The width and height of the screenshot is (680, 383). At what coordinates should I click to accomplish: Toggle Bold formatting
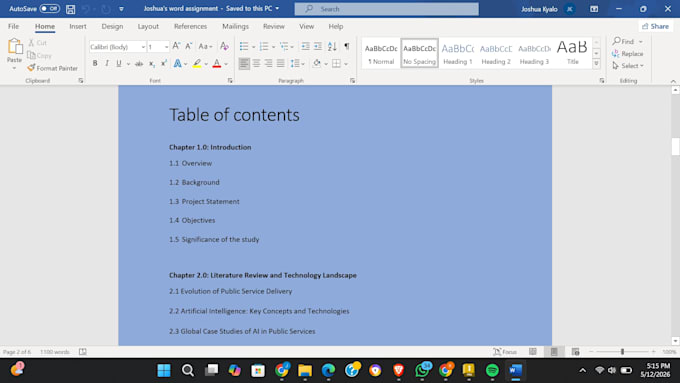(95, 63)
